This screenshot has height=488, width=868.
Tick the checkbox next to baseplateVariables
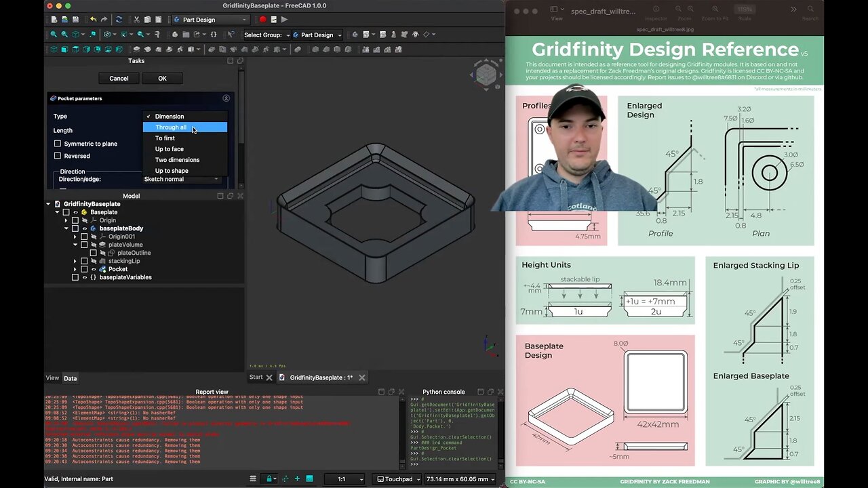coord(75,277)
